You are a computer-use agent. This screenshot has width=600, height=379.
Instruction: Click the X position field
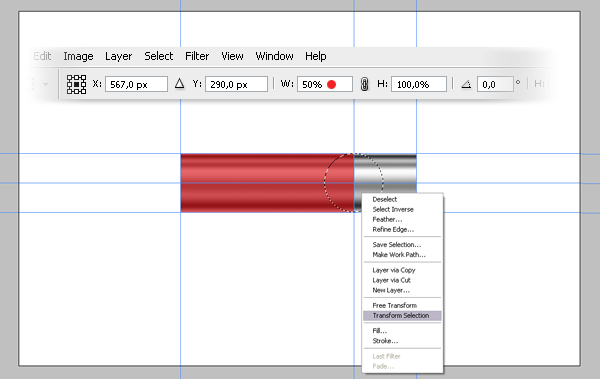click(x=136, y=84)
